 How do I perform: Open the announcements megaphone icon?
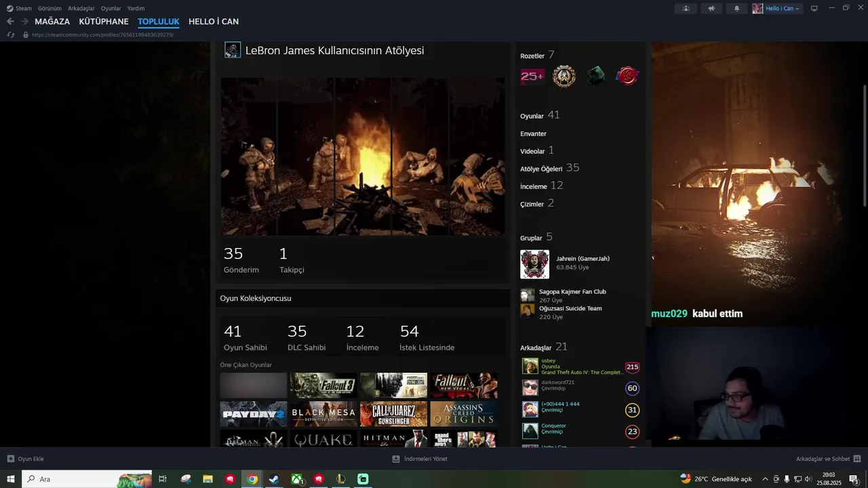click(711, 8)
